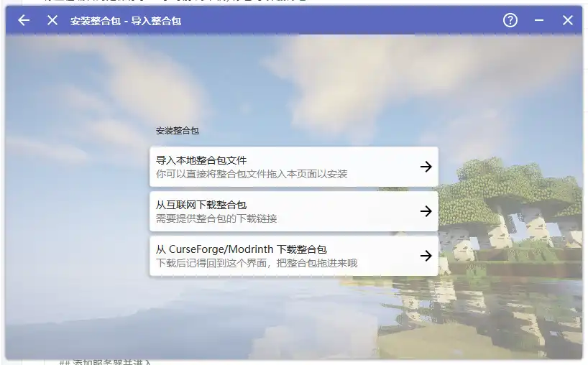This screenshot has width=588, height=365.
Task: Click the 安装整合包 section heading
Action: click(178, 131)
